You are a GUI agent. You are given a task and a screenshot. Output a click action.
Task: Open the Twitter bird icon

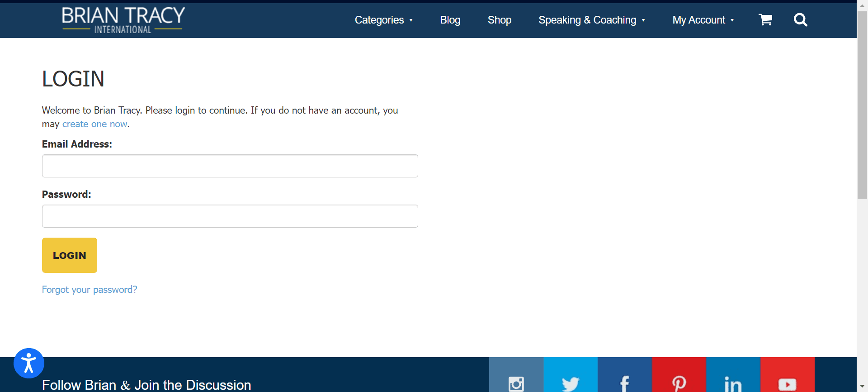(570, 379)
